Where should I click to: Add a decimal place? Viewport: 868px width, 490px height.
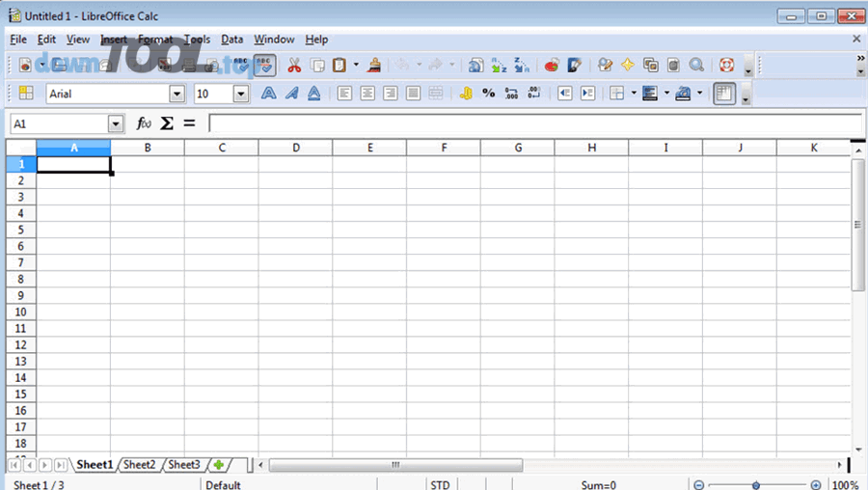click(511, 93)
